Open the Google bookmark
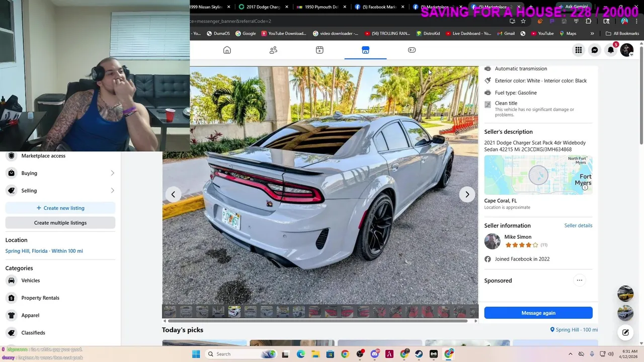 tap(245, 34)
